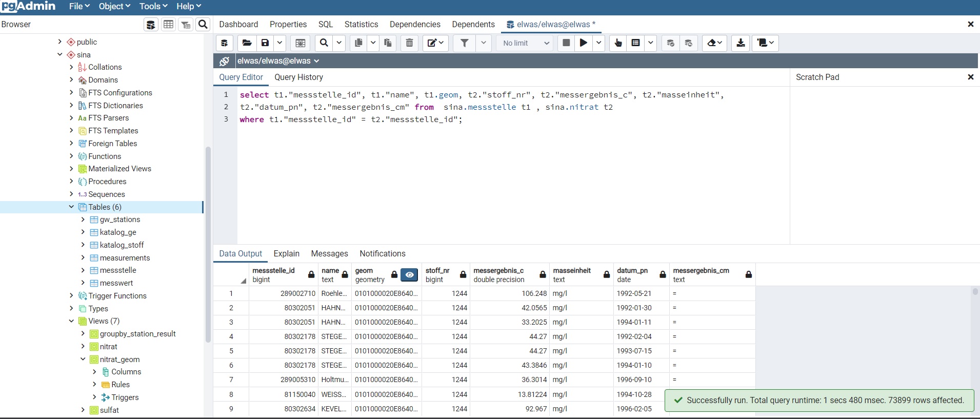The height and width of the screenshot is (419, 980).
Task: Select all rows via the results grid corner
Action: pyautogui.click(x=243, y=280)
